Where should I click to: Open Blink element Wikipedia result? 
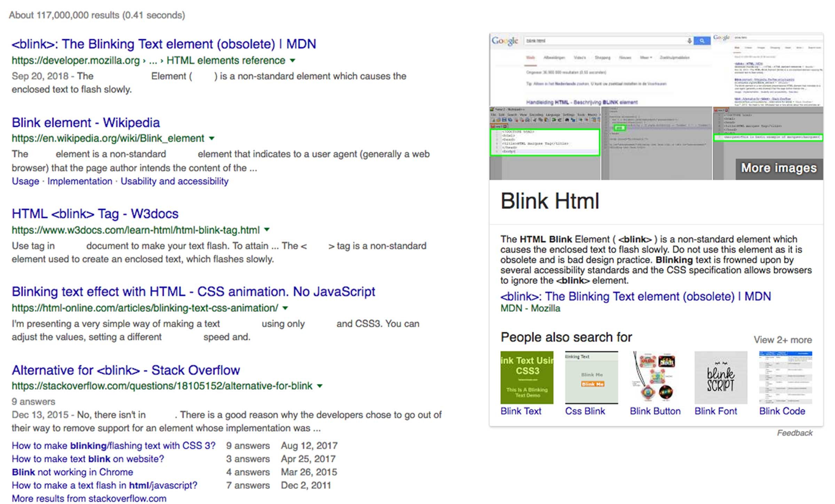tap(86, 123)
